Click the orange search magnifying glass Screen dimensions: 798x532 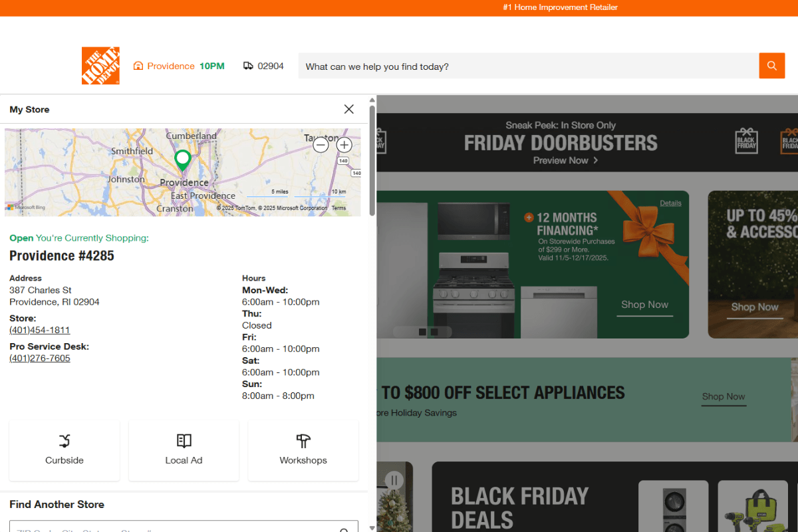pyautogui.click(x=771, y=66)
